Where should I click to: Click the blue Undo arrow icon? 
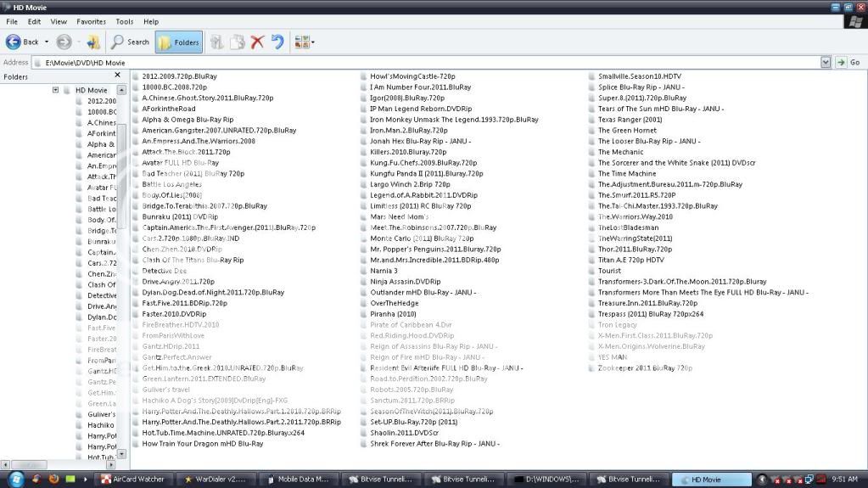(277, 42)
